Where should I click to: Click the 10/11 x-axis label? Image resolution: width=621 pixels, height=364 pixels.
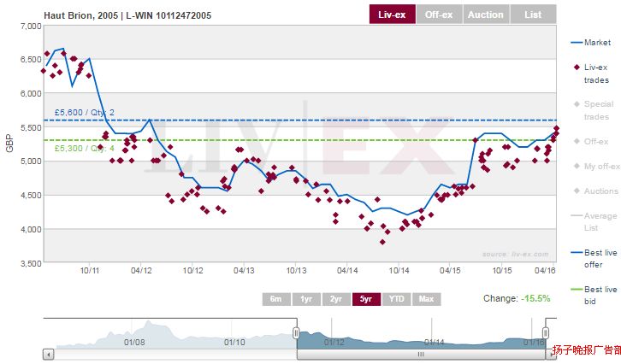coord(90,271)
